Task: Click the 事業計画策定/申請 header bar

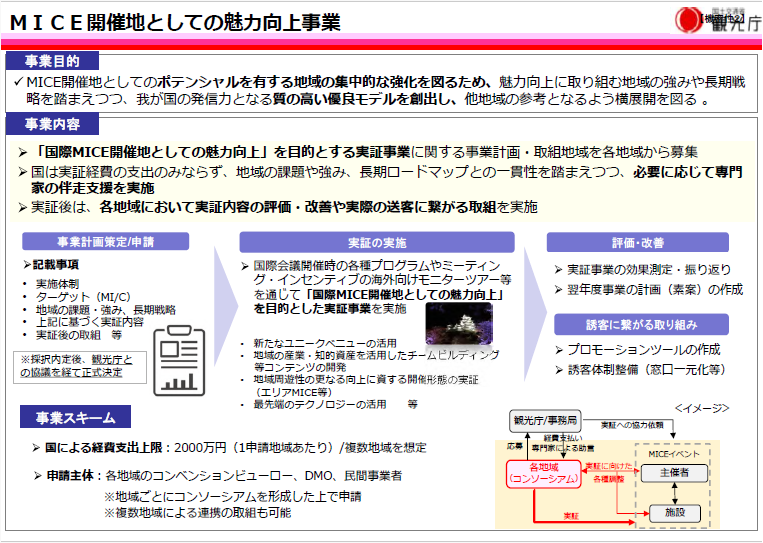Action: click(105, 242)
